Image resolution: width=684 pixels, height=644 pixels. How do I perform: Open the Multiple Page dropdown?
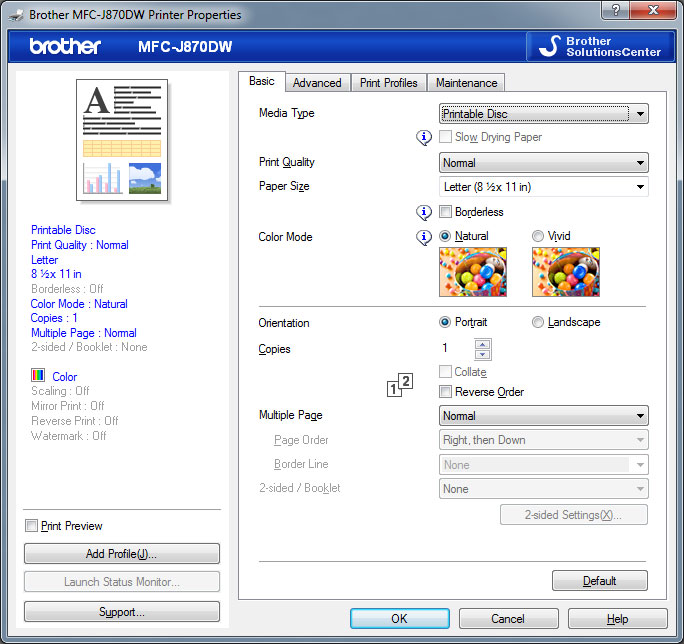tap(544, 416)
